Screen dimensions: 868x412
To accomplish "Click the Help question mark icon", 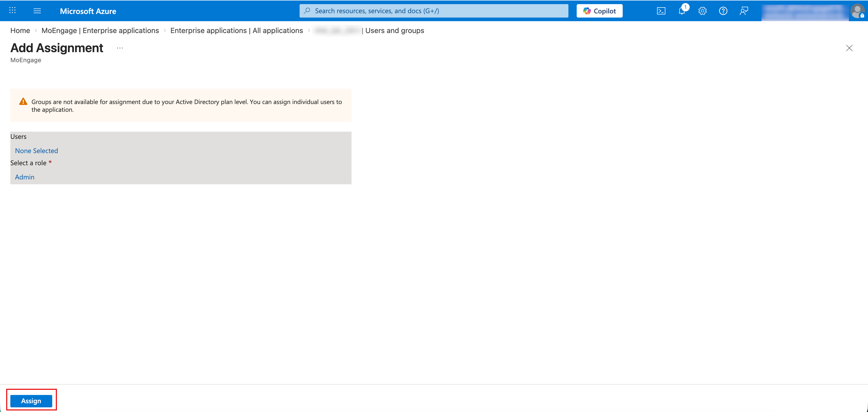I will coord(723,11).
